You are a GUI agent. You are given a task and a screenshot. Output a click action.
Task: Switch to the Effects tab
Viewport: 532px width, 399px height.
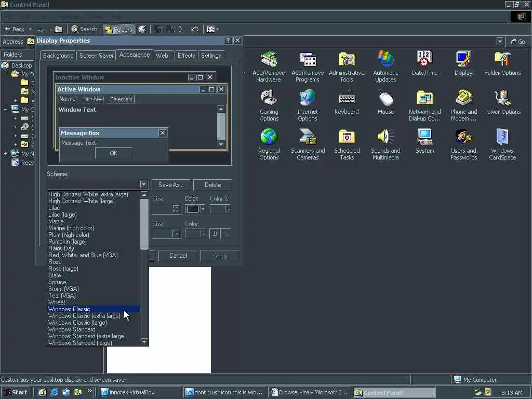(x=186, y=55)
